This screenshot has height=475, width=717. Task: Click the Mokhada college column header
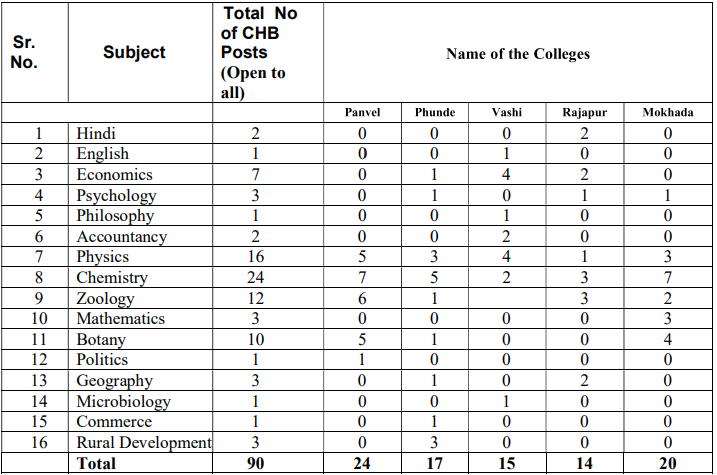pyautogui.click(x=667, y=112)
